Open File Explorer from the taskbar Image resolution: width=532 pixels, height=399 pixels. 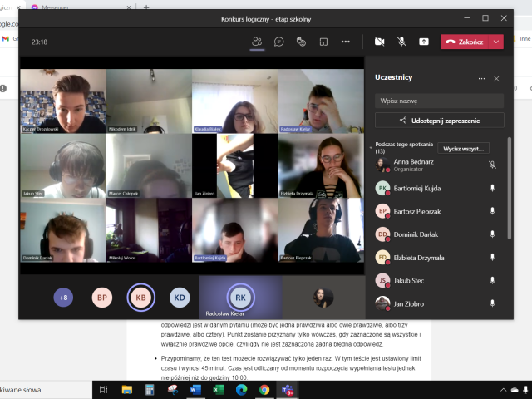[x=127, y=390]
